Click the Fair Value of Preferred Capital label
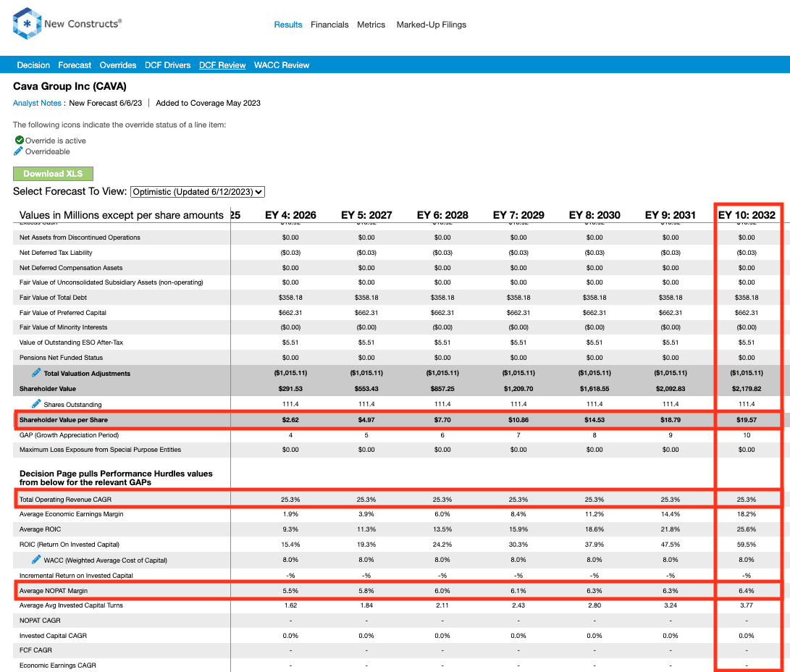 pyautogui.click(x=63, y=312)
